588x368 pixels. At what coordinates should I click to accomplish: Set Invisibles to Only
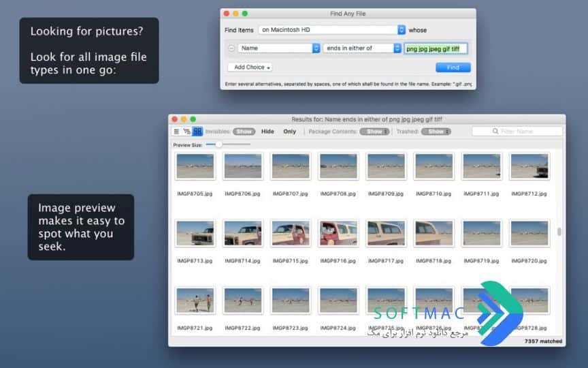[x=289, y=132]
